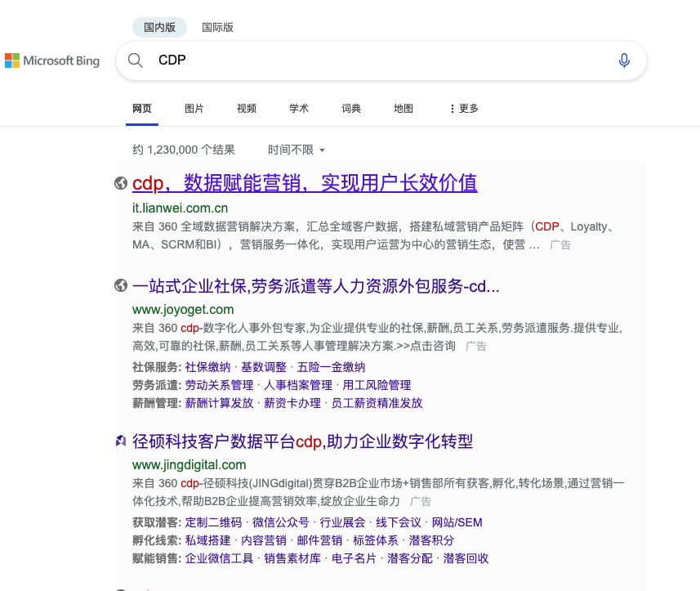Click the 网站/SEM sublink

point(457,522)
